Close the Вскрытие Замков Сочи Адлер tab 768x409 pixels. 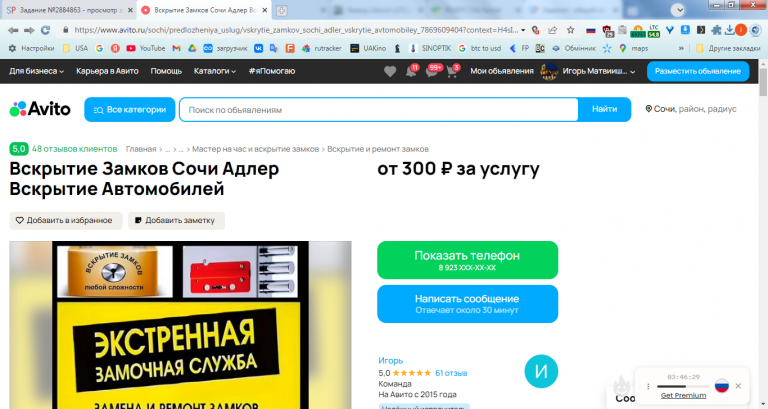tap(264, 10)
